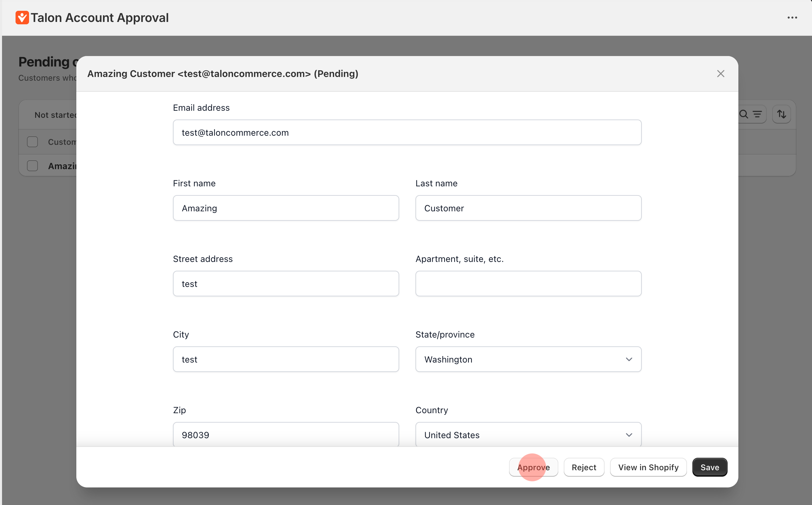Open the three-dot overflow menu top right

pyautogui.click(x=793, y=18)
